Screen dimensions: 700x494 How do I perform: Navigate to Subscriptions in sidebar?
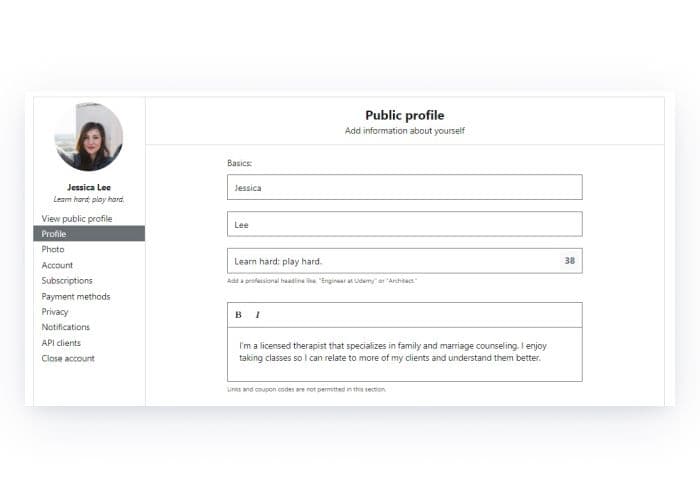(x=67, y=281)
